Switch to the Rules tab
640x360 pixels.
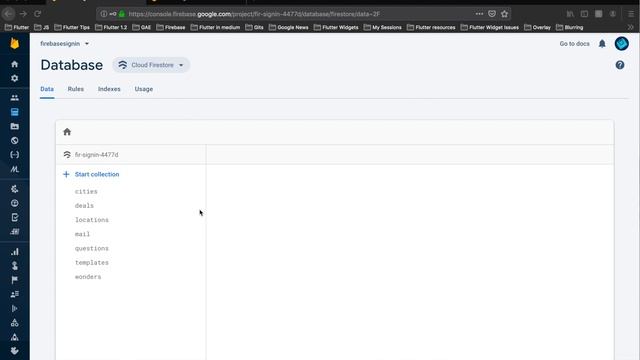tap(76, 89)
